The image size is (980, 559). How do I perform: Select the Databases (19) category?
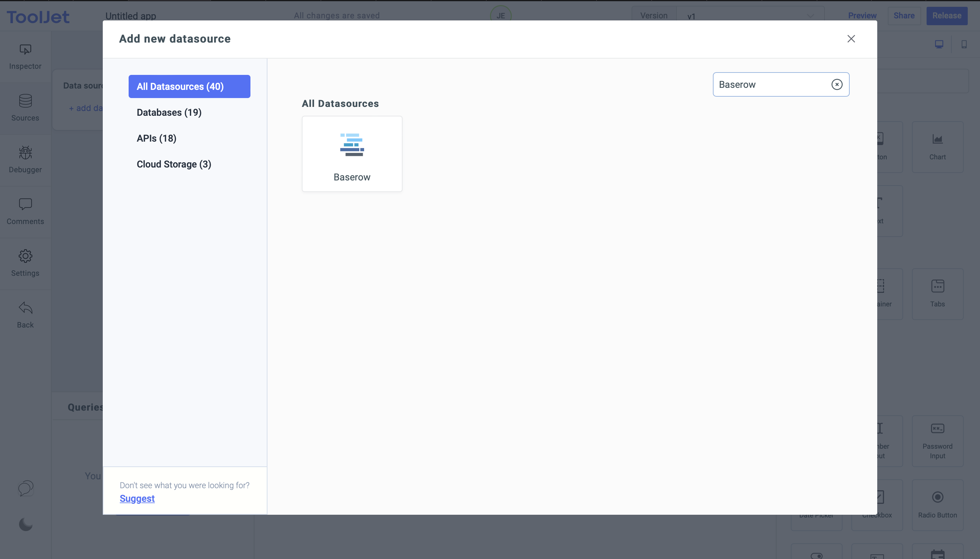(x=169, y=112)
